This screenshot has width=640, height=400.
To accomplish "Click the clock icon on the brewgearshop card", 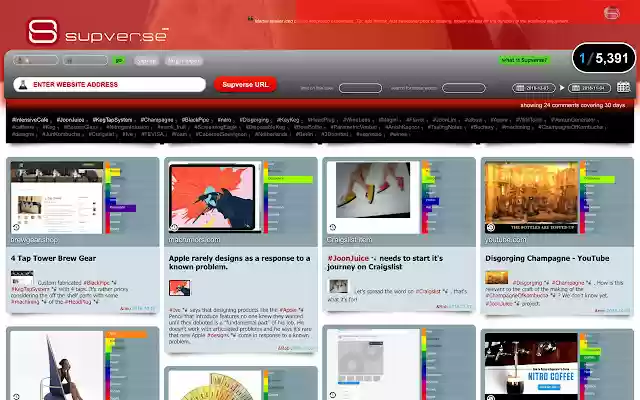I will 16,227.
